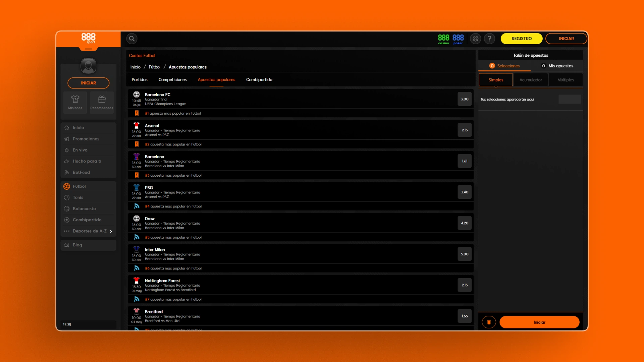Click Combipartido icon in sidebar

click(x=67, y=220)
